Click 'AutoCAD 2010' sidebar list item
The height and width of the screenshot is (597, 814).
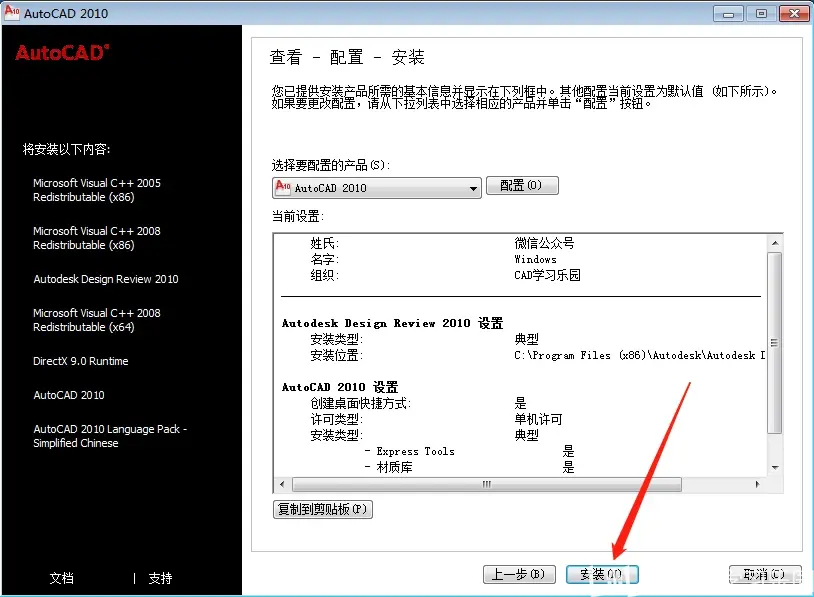(x=69, y=395)
